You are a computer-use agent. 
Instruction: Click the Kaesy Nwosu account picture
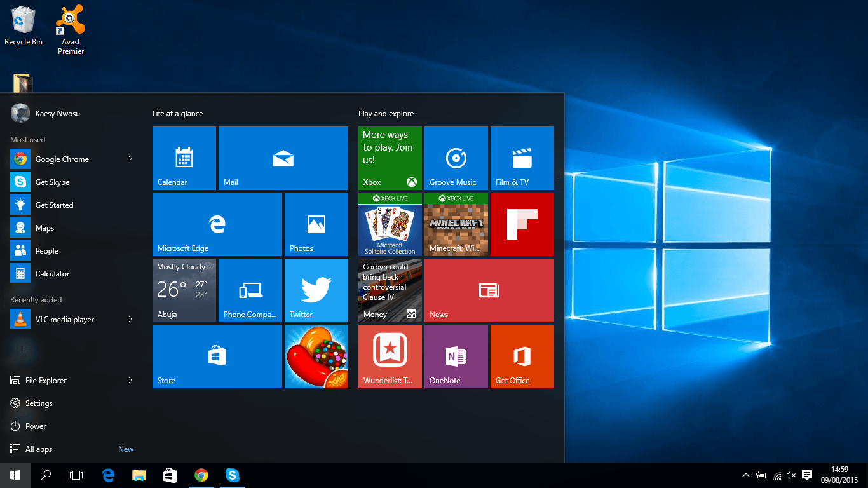20,113
